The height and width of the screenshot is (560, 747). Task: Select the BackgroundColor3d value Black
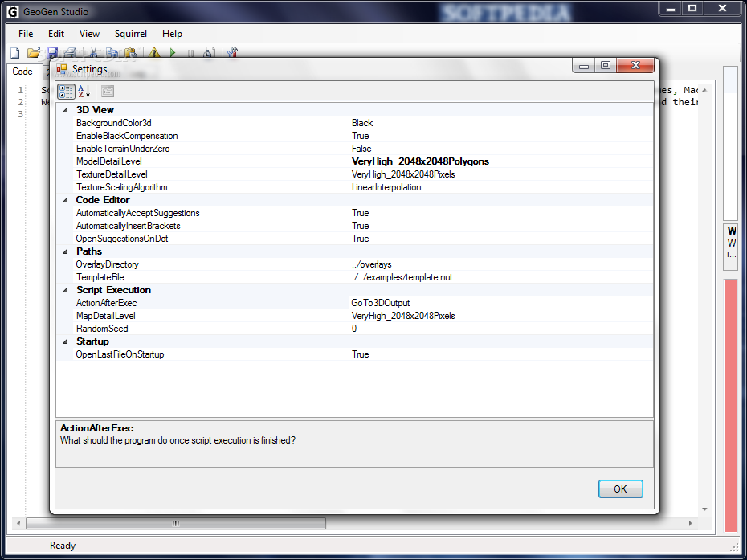[500, 123]
